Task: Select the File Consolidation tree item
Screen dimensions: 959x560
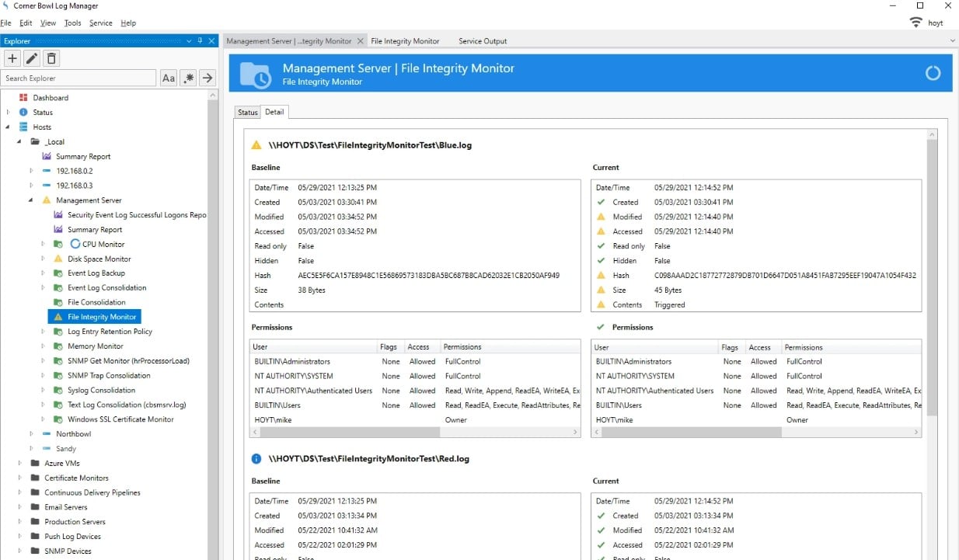Action: (96, 302)
